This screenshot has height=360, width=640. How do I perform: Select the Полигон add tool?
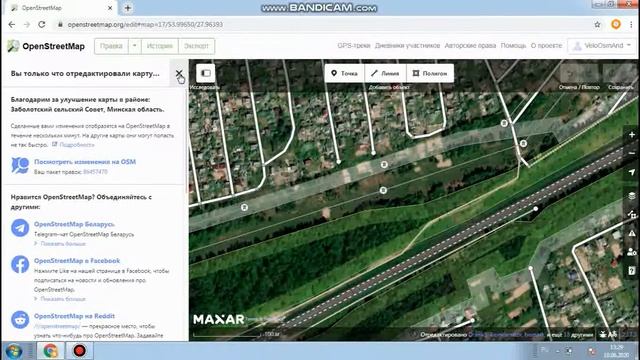click(430, 73)
